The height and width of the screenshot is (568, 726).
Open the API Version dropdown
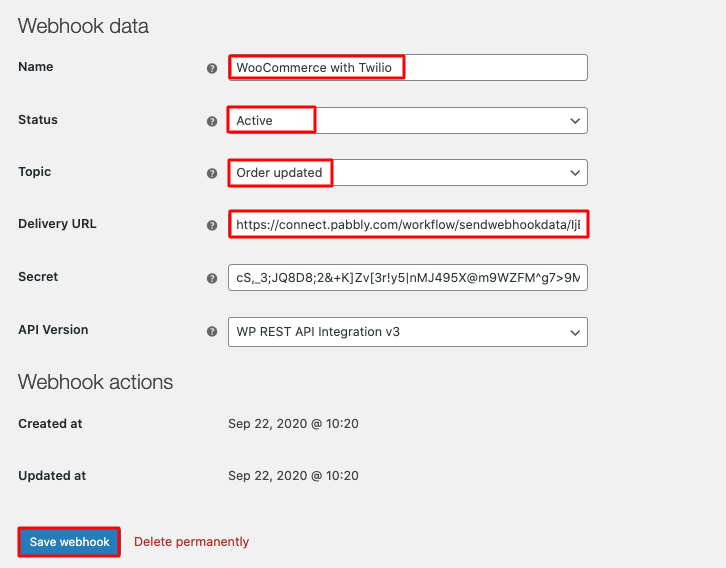click(x=407, y=332)
